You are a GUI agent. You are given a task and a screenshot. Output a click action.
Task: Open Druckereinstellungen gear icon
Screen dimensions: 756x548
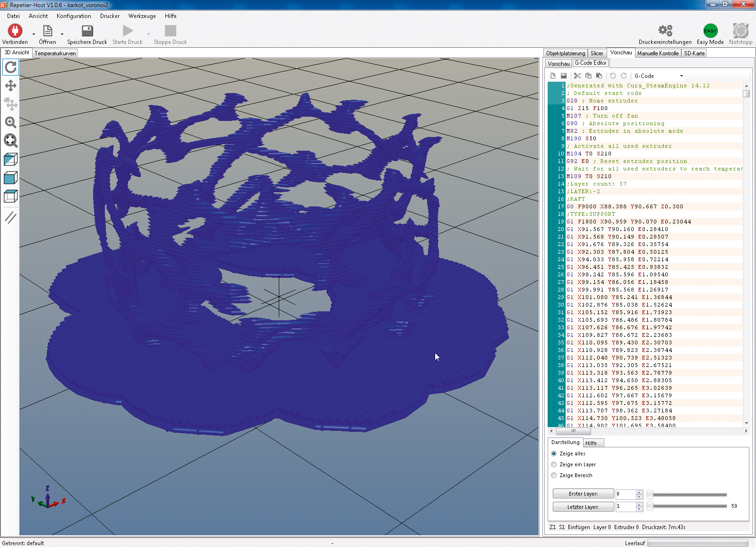point(665,31)
